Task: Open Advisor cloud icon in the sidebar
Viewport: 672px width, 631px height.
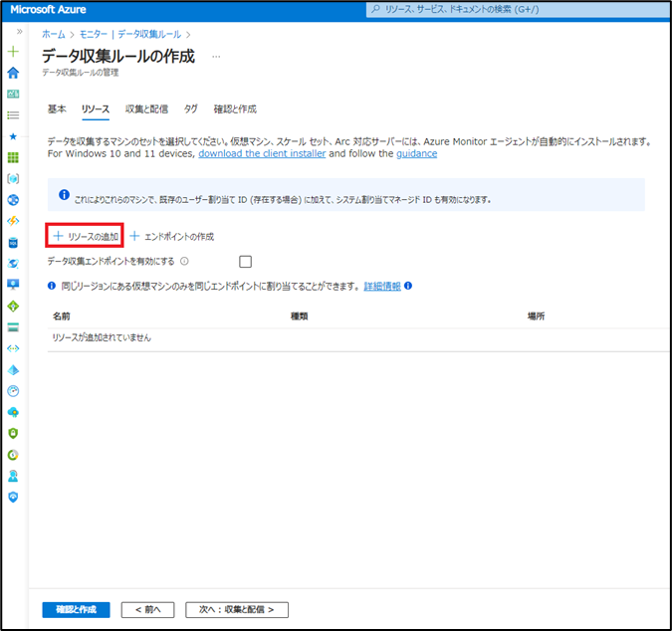Action: (13, 412)
